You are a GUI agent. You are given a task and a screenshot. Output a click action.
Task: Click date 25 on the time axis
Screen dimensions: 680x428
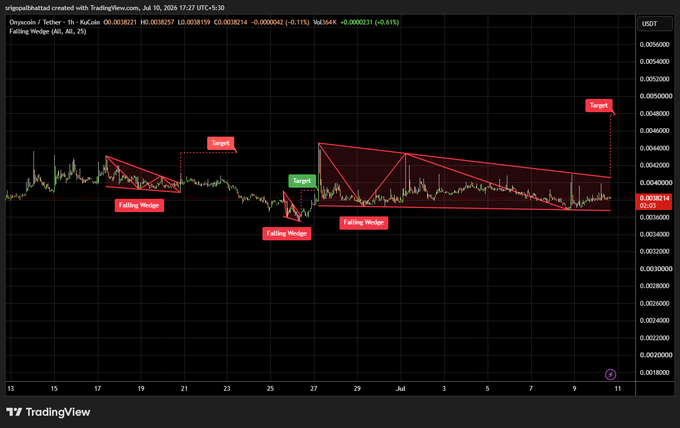[x=270, y=389]
